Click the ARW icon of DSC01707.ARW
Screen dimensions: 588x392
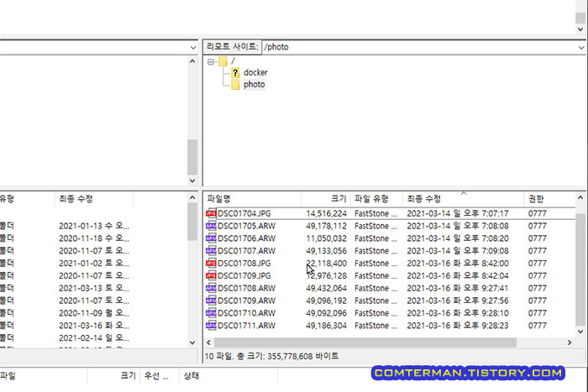[211, 251]
